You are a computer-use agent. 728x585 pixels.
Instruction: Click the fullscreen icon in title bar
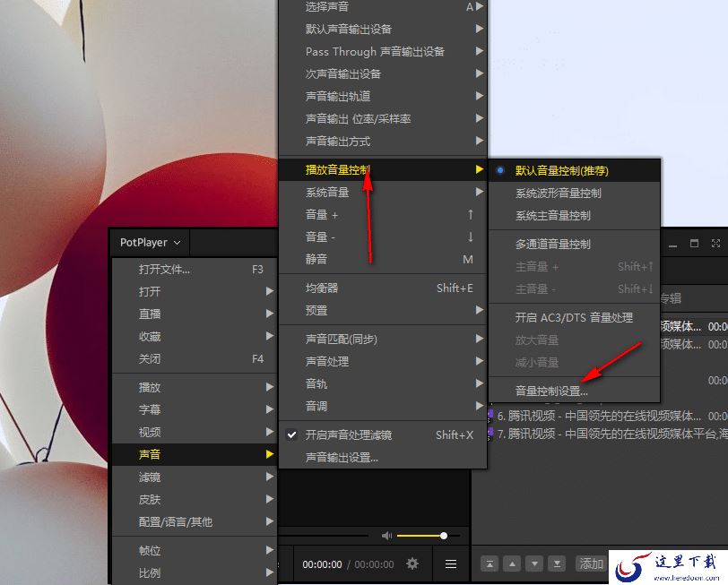[x=716, y=243]
